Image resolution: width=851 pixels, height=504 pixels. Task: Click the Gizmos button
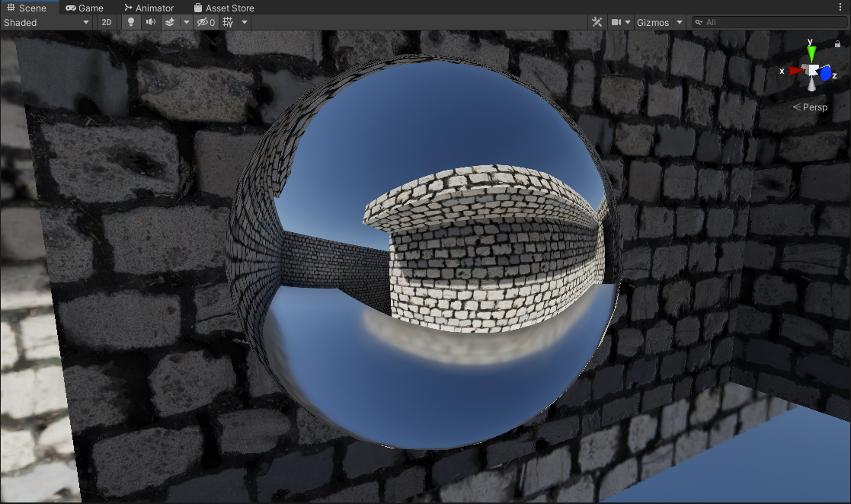(x=653, y=22)
